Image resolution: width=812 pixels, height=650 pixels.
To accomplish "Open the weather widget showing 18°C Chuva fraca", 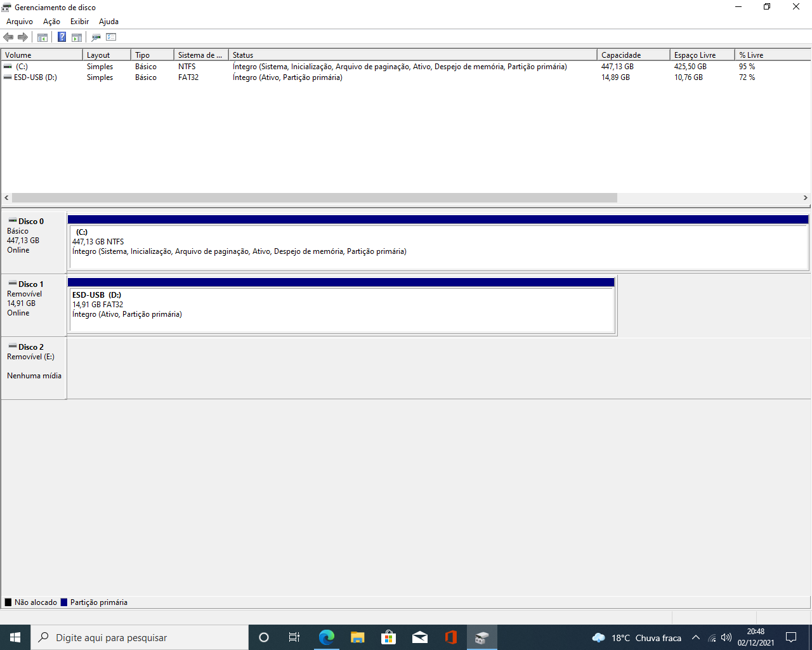I will pos(636,637).
